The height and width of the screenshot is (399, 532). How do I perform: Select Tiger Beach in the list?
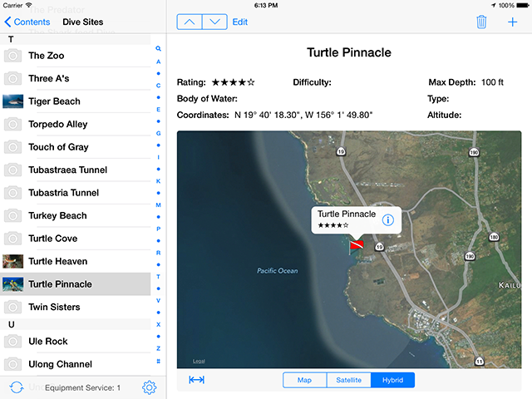(x=55, y=101)
